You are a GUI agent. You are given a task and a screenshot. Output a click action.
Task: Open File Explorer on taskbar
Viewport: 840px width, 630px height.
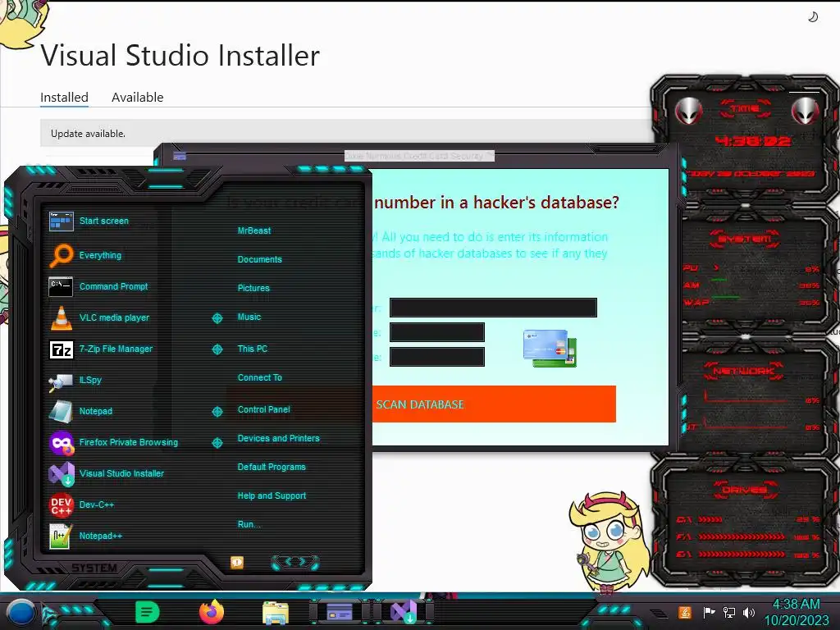[276, 613]
